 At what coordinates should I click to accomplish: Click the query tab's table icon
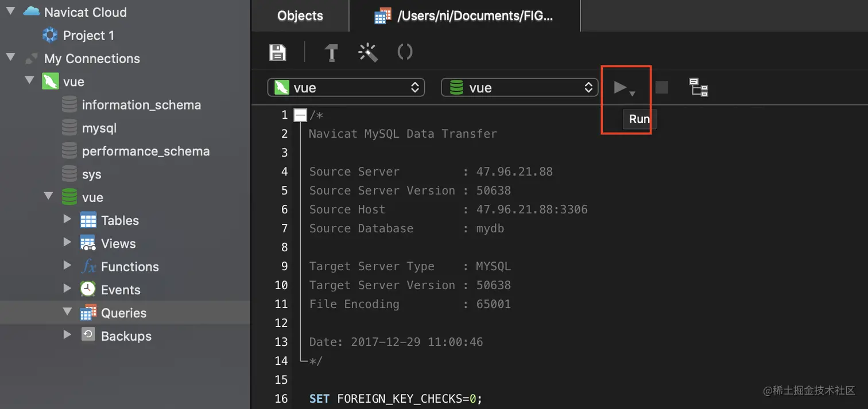[382, 16]
